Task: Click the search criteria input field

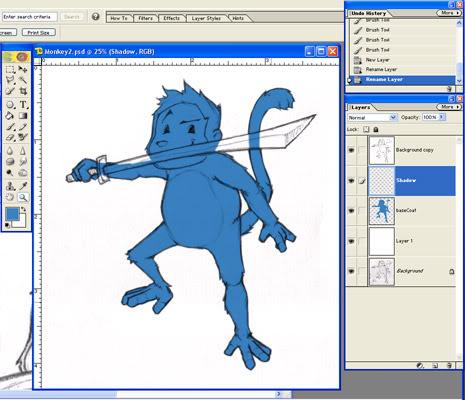Action: [29, 17]
